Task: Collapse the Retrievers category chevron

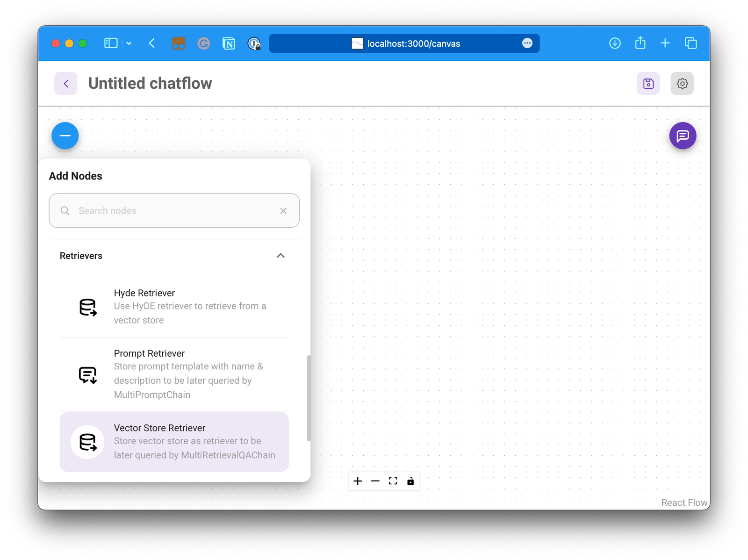Action: click(x=280, y=256)
